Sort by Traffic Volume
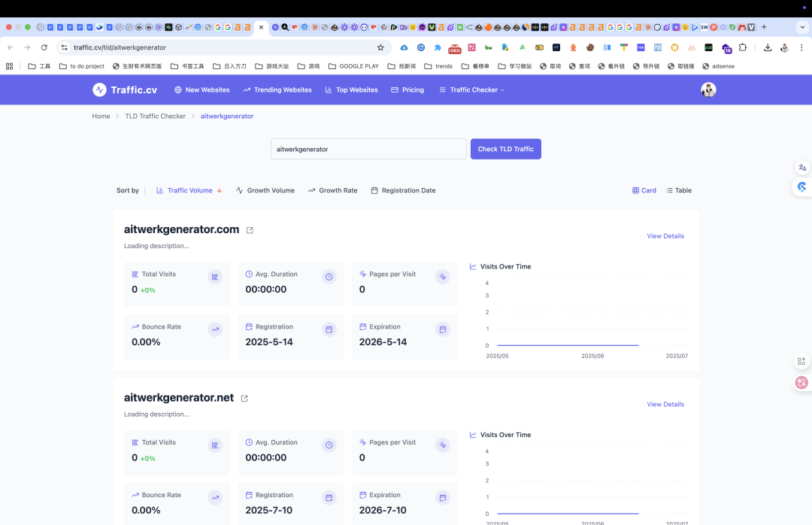Screen dimensions: 812x525 [x=189, y=190]
